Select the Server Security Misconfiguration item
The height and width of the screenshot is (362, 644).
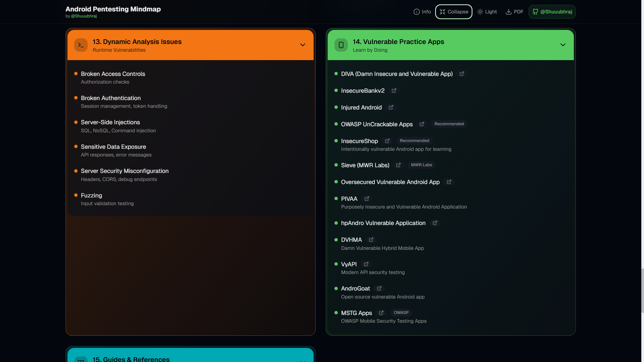point(125,171)
